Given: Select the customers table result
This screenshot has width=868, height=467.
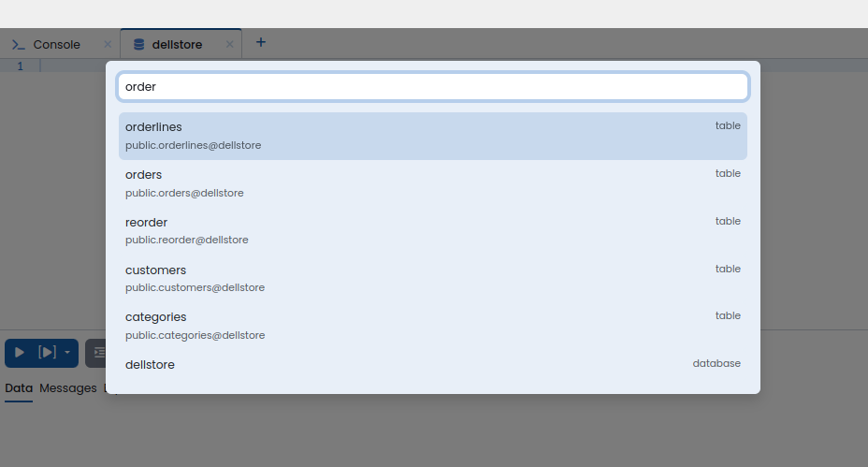Looking at the screenshot, I should coord(432,279).
